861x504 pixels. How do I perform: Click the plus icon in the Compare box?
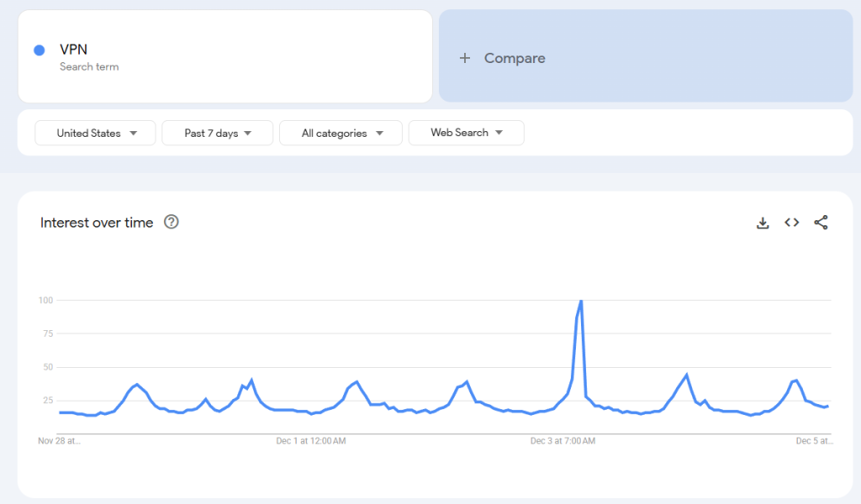pos(465,58)
